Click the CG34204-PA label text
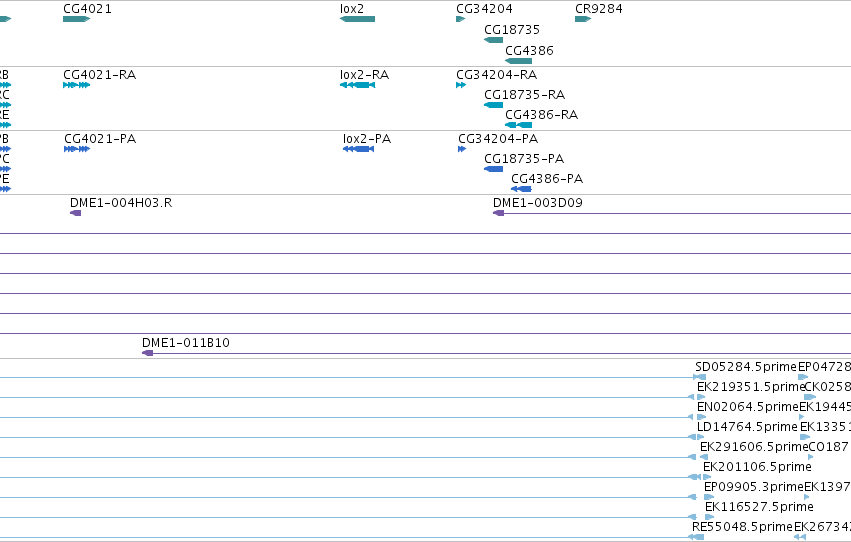Viewport: 851px width, 542px height. click(x=498, y=138)
